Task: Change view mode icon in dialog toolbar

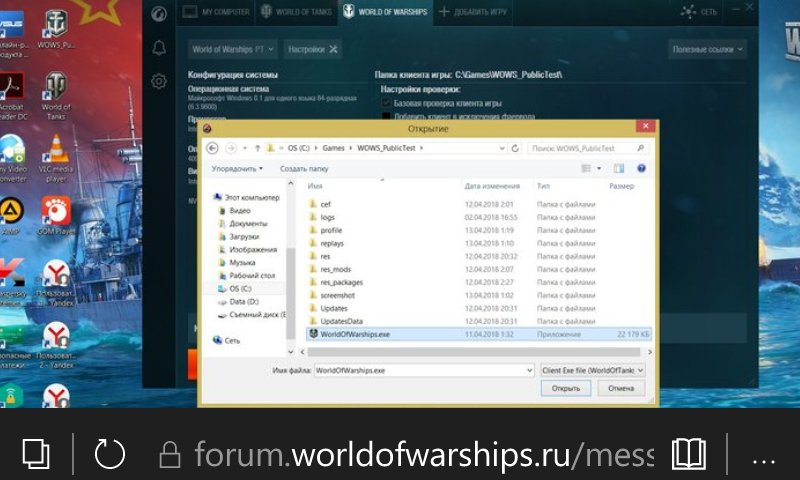Action: pyautogui.click(x=586, y=168)
